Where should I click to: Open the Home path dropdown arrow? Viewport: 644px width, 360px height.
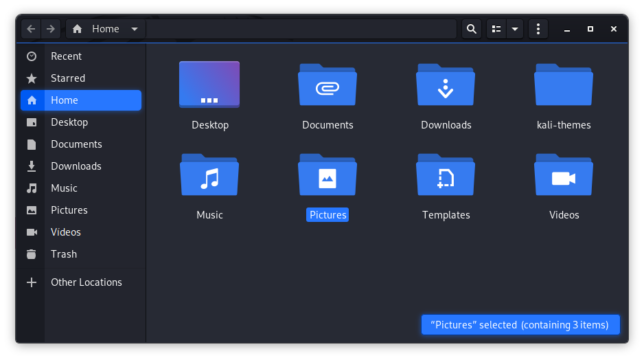click(x=135, y=29)
